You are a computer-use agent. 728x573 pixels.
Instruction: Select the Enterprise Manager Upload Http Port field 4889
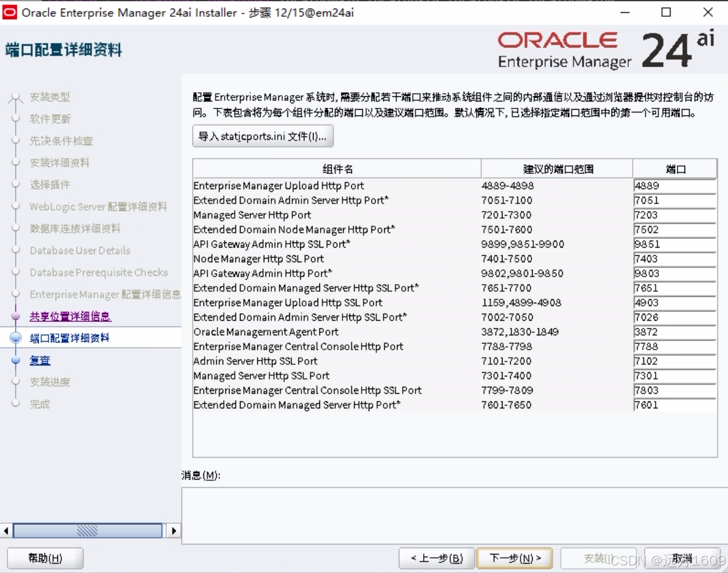[674, 186]
